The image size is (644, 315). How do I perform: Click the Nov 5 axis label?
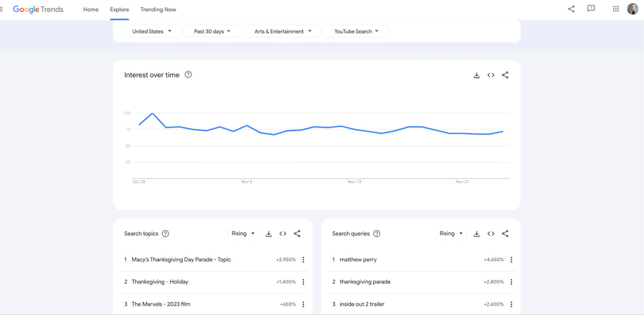click(x=247, y=182)
